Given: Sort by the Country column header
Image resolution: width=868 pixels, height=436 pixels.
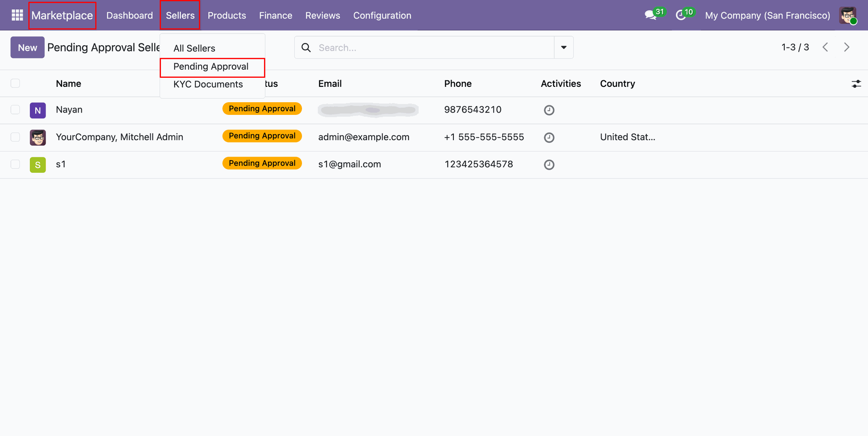Looking at the screenshot, I should (618, 84).
